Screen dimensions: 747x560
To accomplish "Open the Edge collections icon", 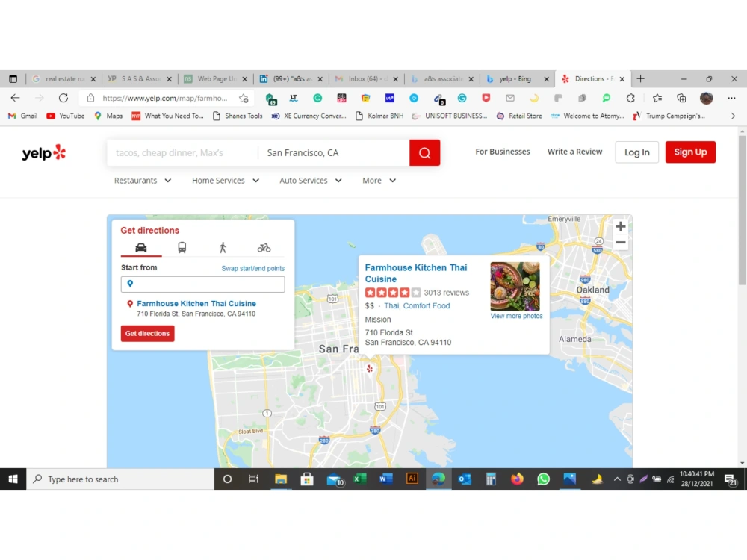I will pos(681,98).
